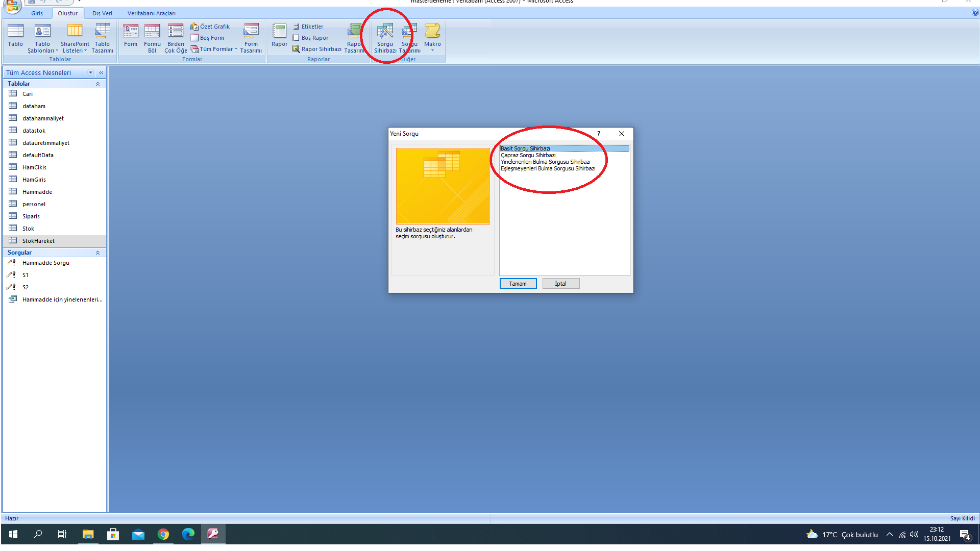Select Çapraz Sorgu Sihirbazı in list
This screenshot has height=551, width=980.
pos(528,155)
